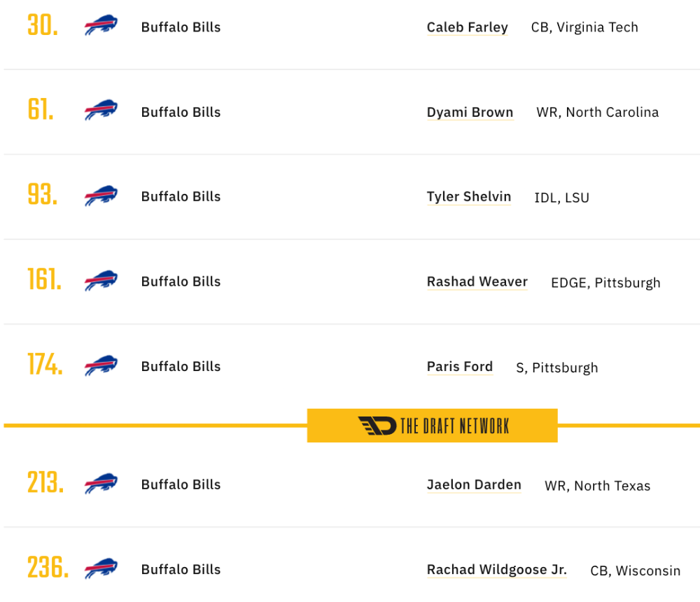Click the Buffalo Bills team name at pick 236
This screenshot has height=602, width=700.
click(x=181, y=569)
